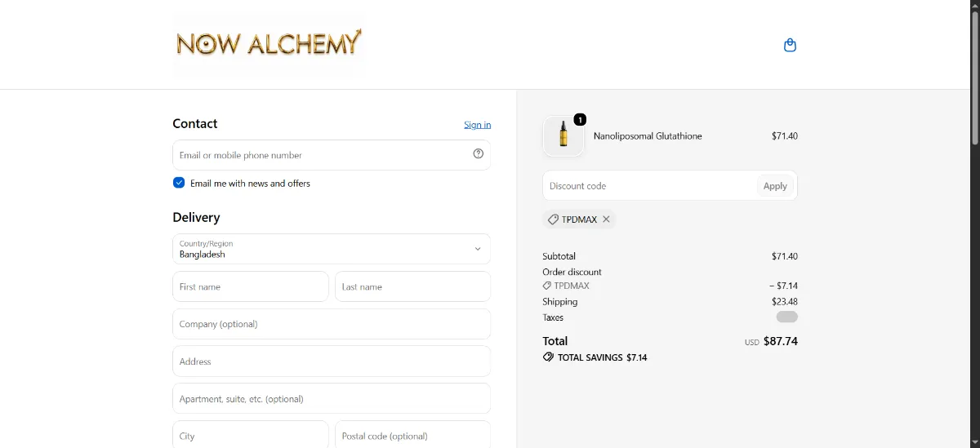
Task: Click the Nanoliposomal Glutathione product thumbnail
Action: [x=563, y=135]
